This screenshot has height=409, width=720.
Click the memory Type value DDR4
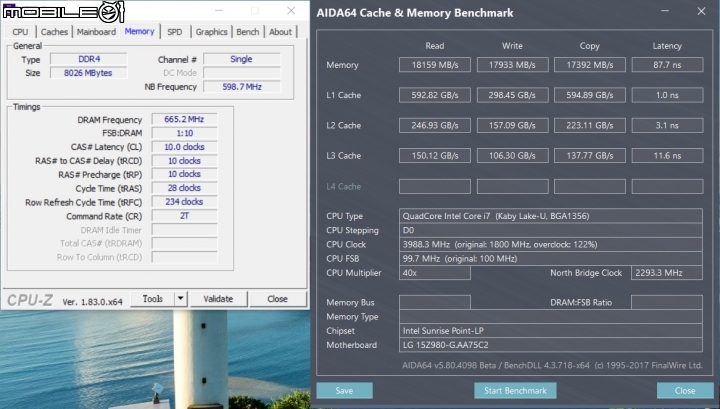click(89, 59)
